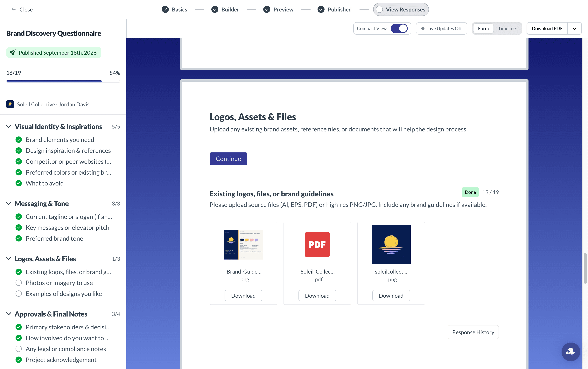Click the Published step checkmark icon
The image size is (588, 369).
pyautogui.click(x=321, y=9)
